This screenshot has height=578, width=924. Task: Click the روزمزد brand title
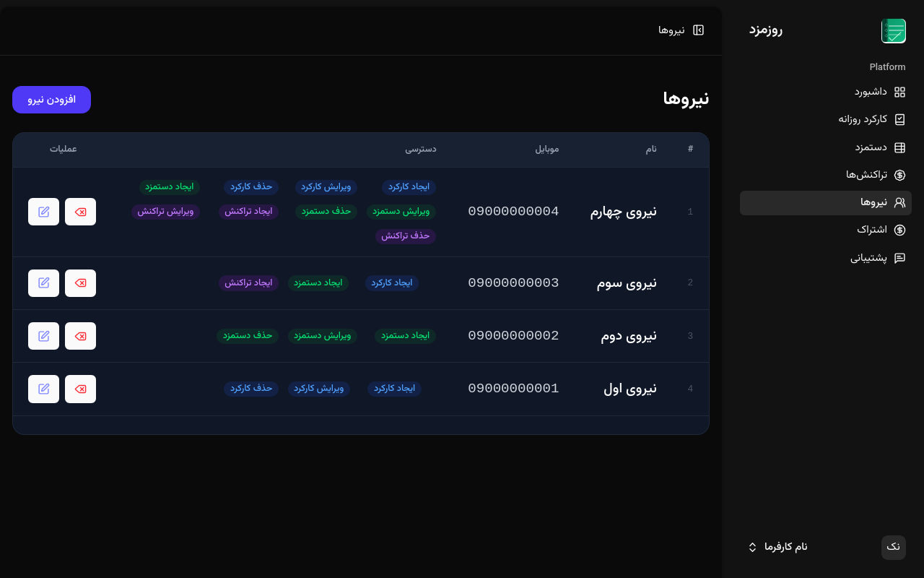pyautogui.click(x=766, y=30)
